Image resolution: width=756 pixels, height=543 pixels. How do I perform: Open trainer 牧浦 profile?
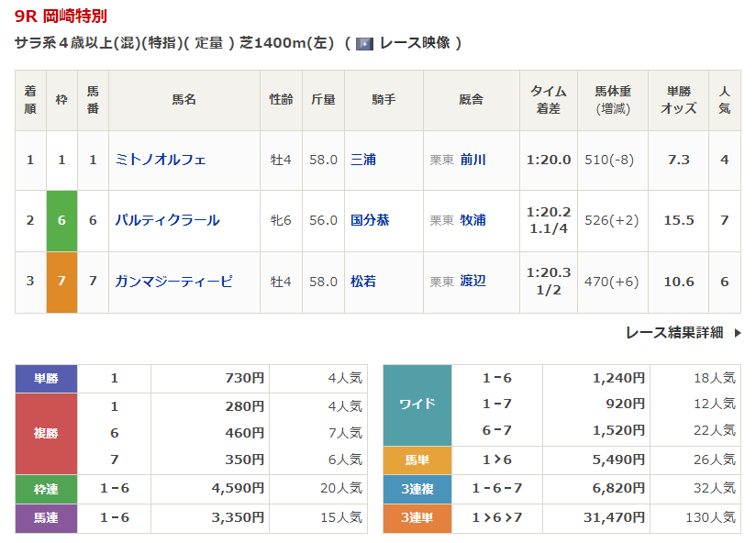click(473, 221)
